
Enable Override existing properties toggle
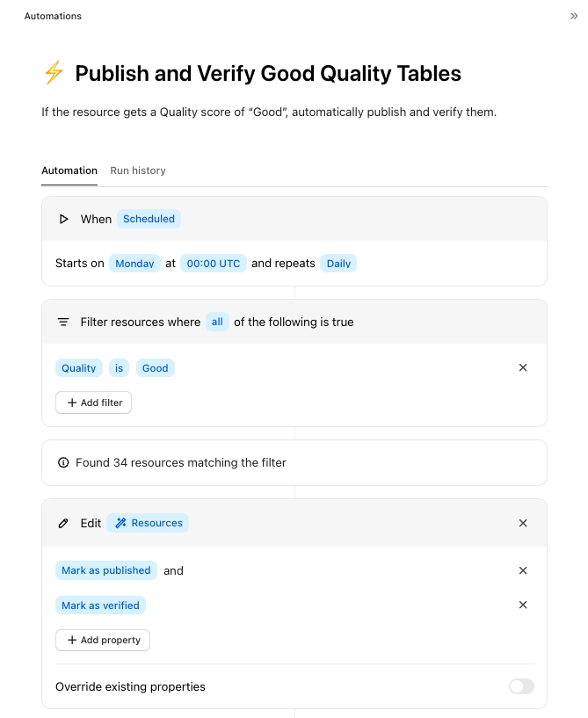[521, 686]
